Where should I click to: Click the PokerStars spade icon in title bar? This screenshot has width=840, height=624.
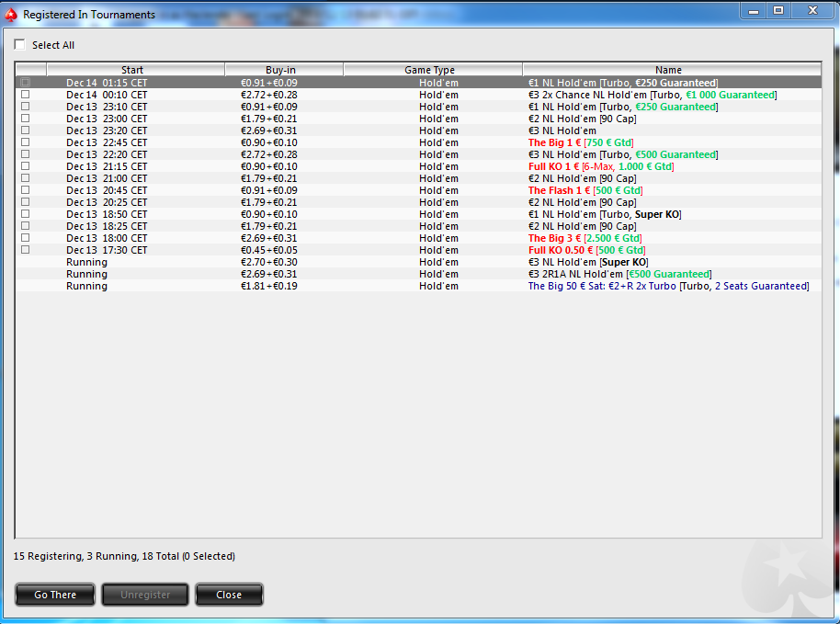pos(11,15)
